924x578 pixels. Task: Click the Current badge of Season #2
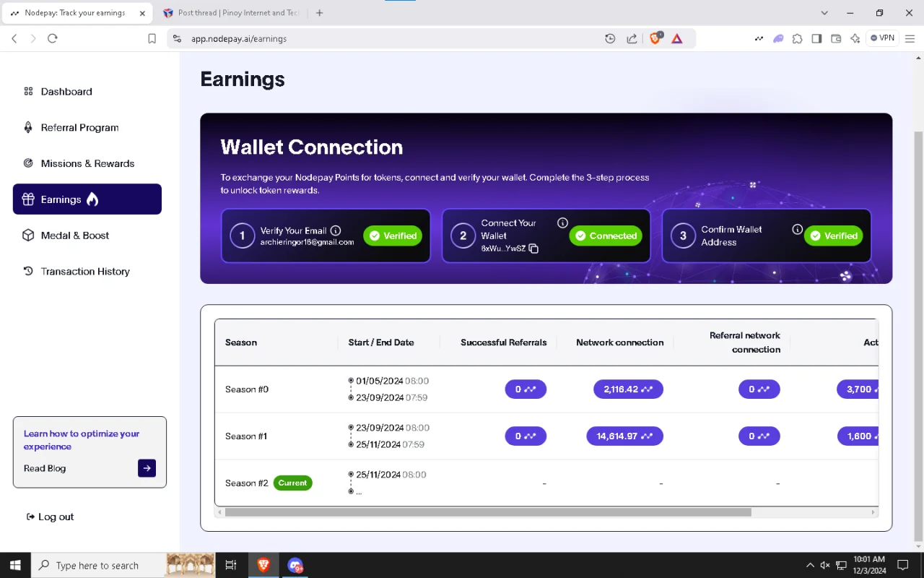click(293, 483)
